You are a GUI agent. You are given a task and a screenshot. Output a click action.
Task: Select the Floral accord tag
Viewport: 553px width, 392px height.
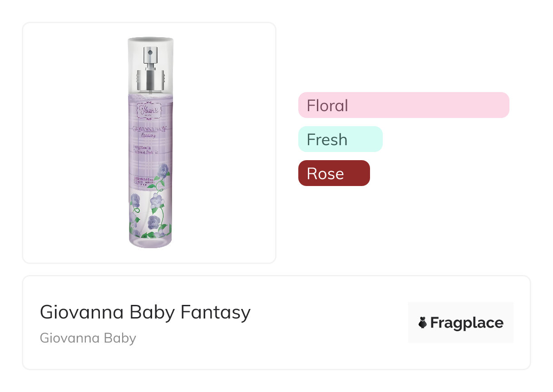coord(403,105)
